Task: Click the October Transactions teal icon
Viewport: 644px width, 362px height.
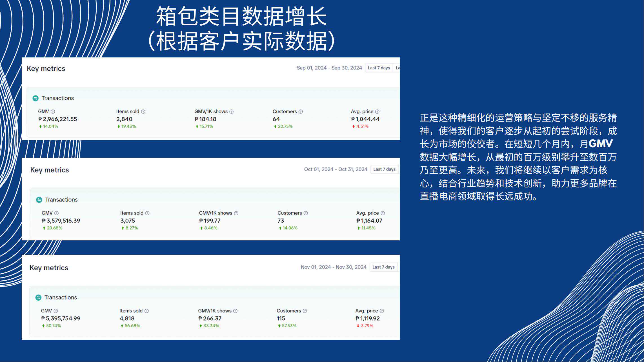Action: [39, 200]
